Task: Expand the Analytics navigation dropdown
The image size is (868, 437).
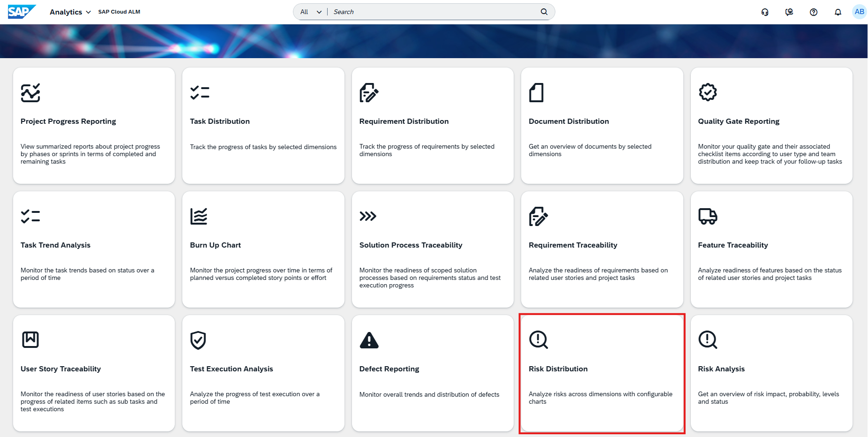Action: (x=70, y=12)
